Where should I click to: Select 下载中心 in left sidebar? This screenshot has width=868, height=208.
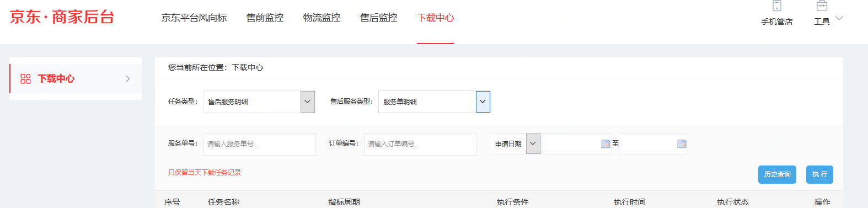76,78
